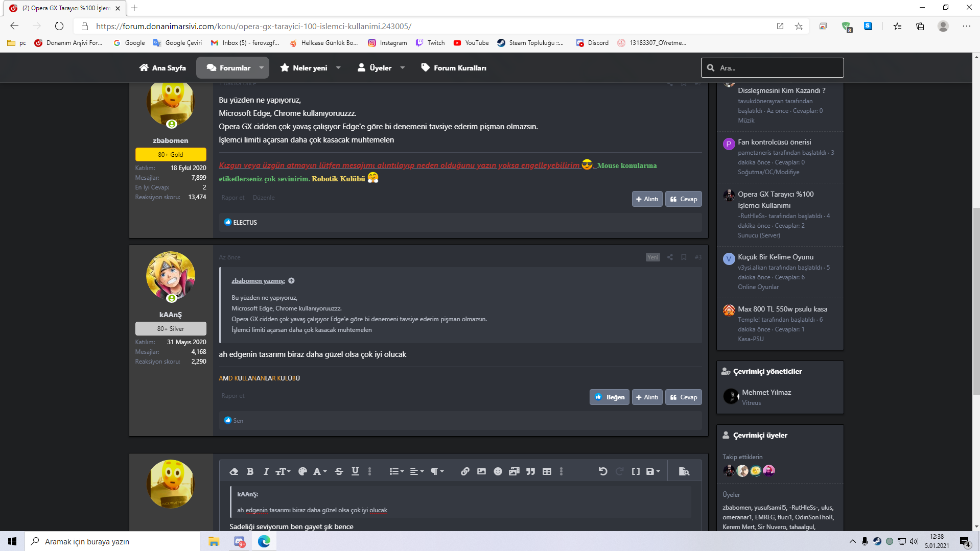Expand the Neler yeni dropdown arrow
Screen dimensions: 980x551
338,68
